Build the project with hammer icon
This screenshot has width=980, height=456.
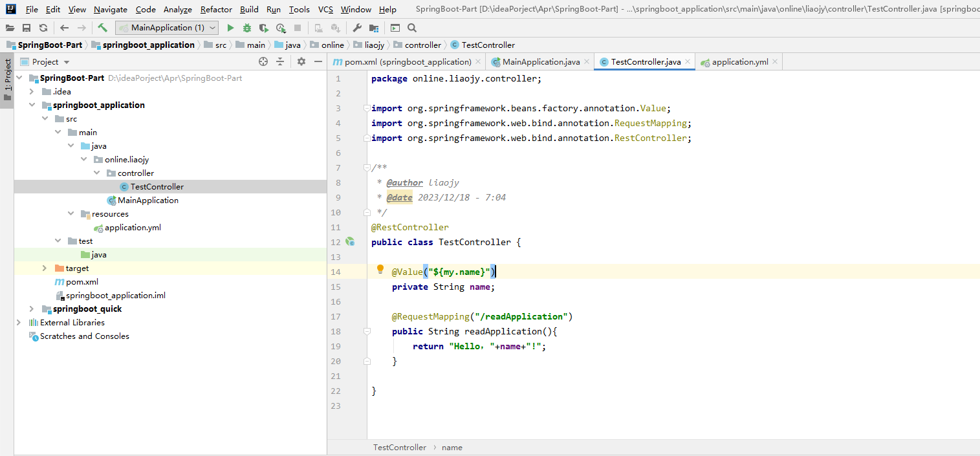[x=103, y=28]
